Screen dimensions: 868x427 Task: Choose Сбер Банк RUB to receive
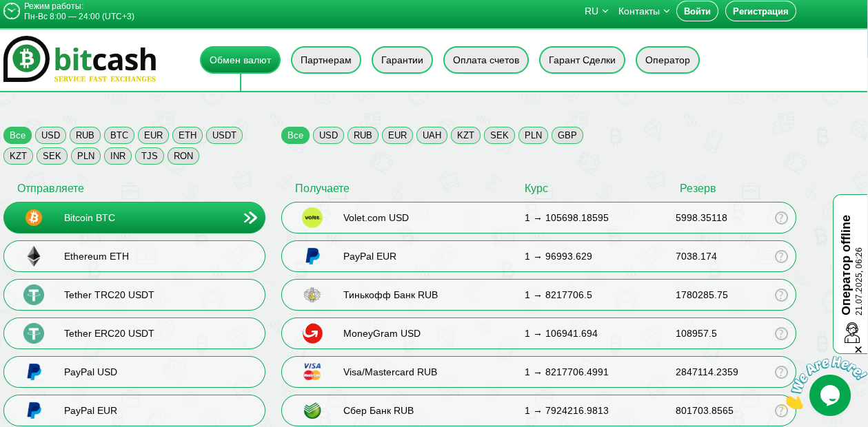click(538, 410)
